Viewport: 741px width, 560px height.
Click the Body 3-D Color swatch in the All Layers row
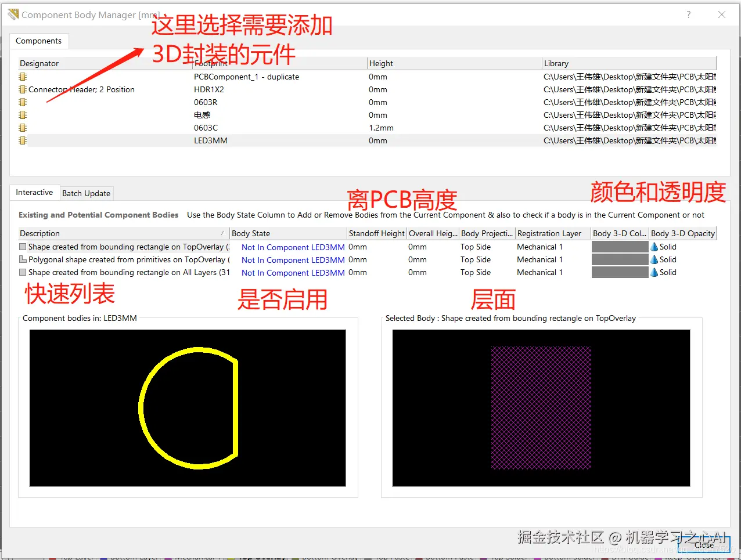click(x=620, y=272)
